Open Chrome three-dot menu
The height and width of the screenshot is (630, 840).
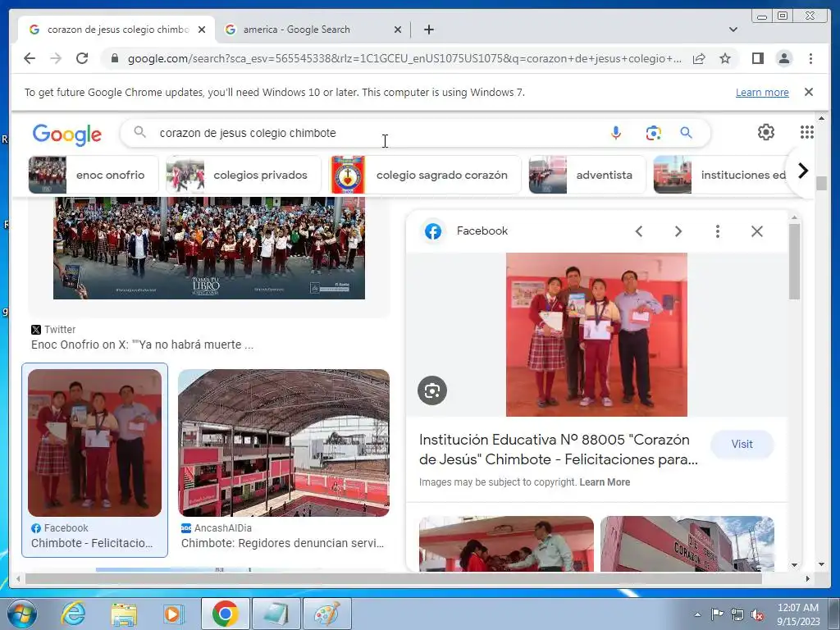[x=810, y=58]
